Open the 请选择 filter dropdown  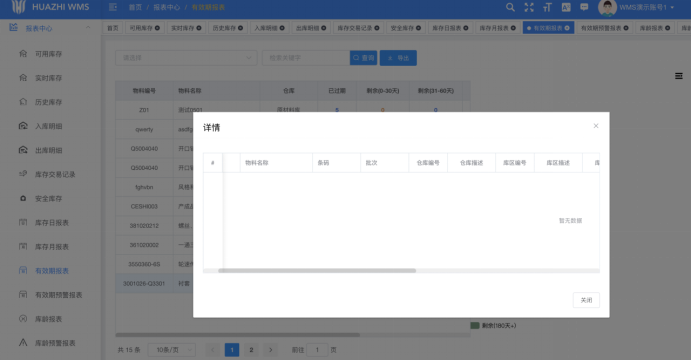coord(186,58)
